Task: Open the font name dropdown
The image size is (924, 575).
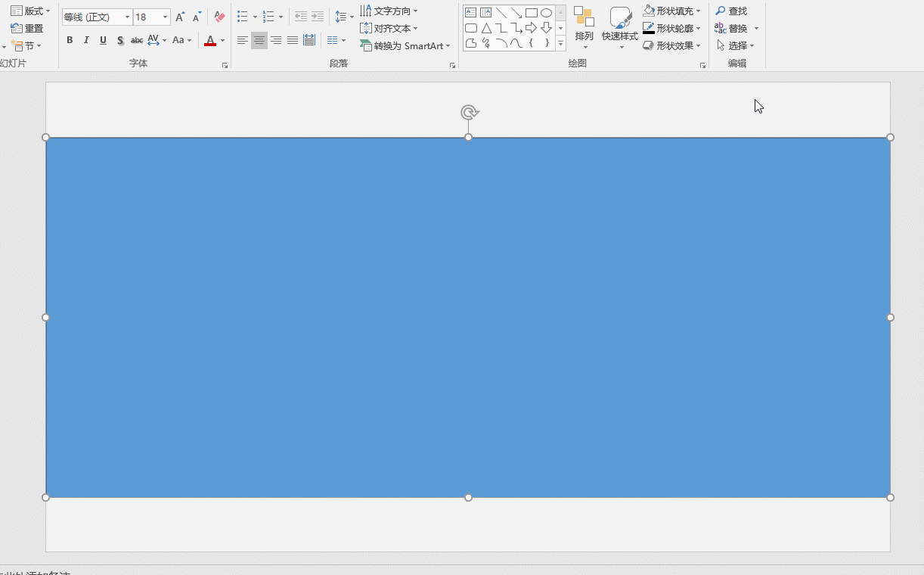Action: tap(127, 17)
